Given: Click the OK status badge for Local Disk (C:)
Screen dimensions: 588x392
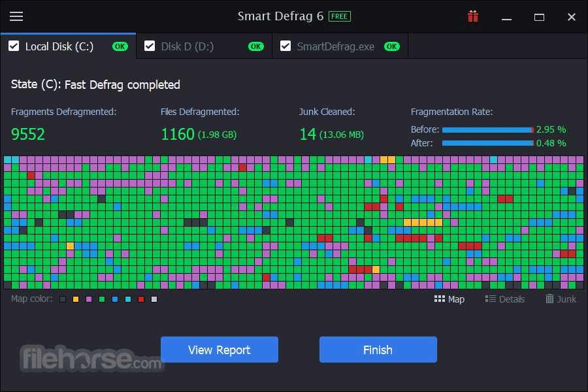Looking at the screenshot, I should (x=120, y=46).
